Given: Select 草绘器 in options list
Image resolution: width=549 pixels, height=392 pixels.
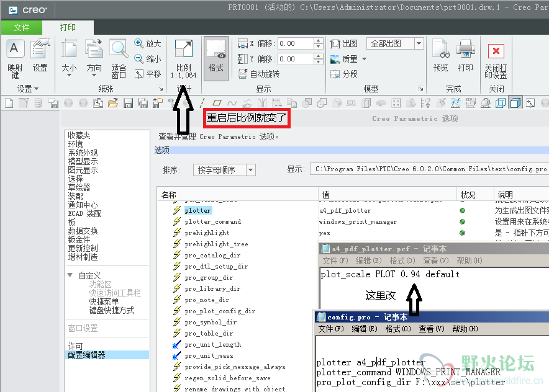Looking at the screenshot, I should 79,187.
